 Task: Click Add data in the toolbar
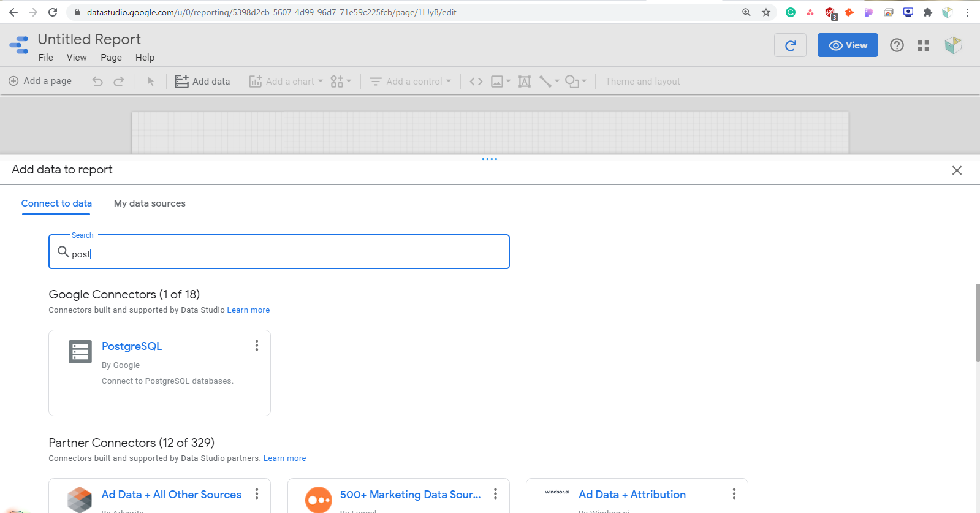pyautogui.click(x=202, y=82)
